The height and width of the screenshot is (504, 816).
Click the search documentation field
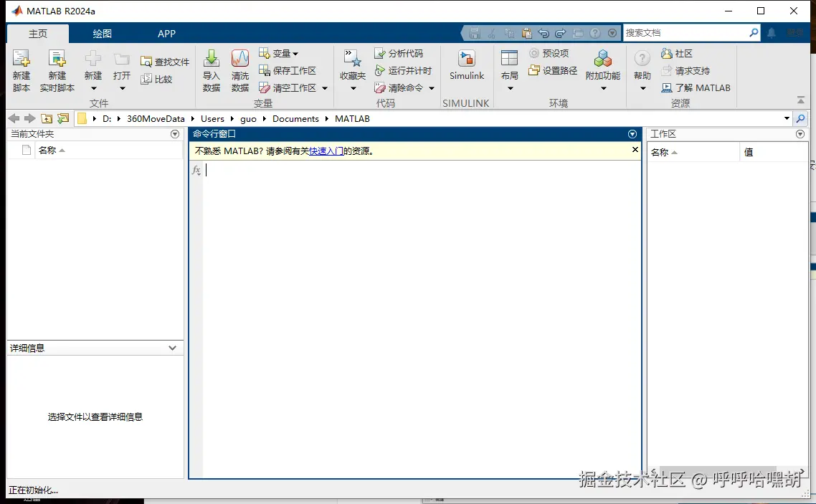click(x=685, y=33)
